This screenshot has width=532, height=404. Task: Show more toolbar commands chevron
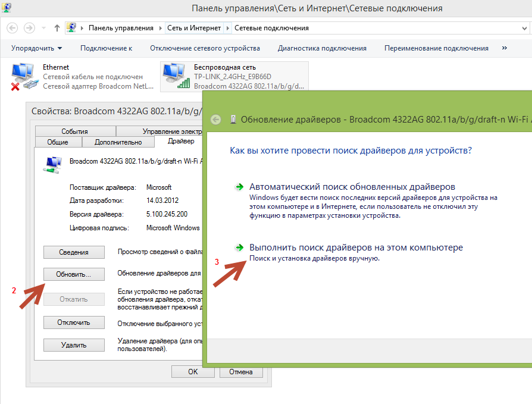click(505, 48)
